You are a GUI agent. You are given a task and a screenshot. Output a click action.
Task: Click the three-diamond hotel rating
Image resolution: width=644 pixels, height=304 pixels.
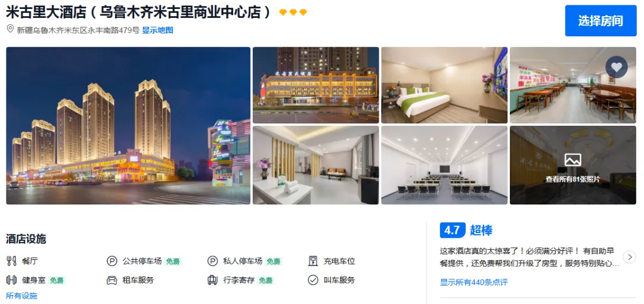293,13
